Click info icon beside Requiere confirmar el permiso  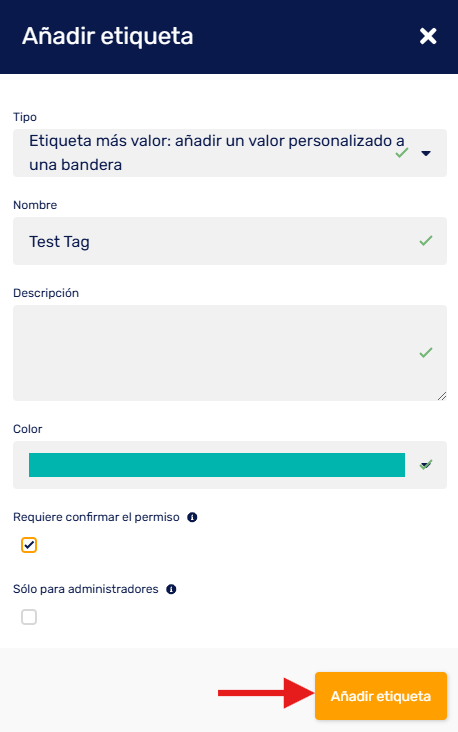192,517
